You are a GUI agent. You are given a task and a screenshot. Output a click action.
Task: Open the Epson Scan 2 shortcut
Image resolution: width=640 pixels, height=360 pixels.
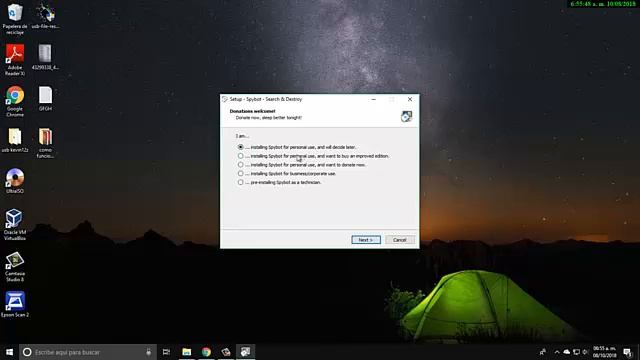15,304
